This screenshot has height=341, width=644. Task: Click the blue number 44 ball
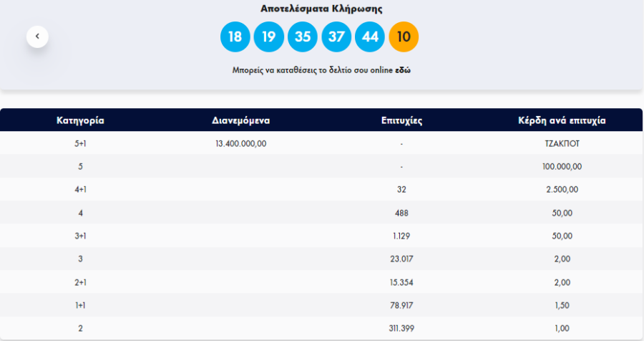coord(370,37)
